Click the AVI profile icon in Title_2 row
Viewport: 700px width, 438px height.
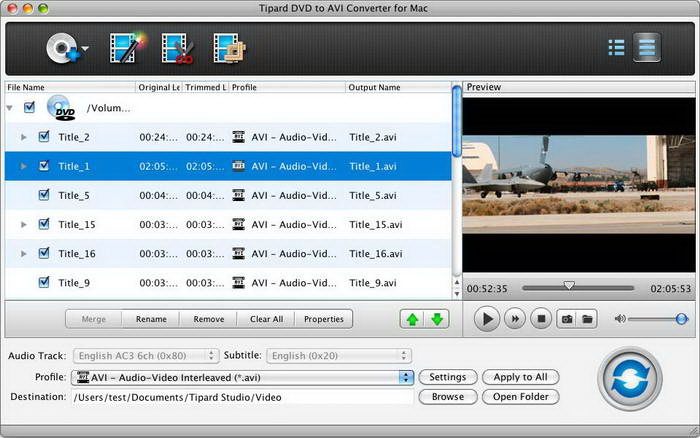tap(239, 137)
